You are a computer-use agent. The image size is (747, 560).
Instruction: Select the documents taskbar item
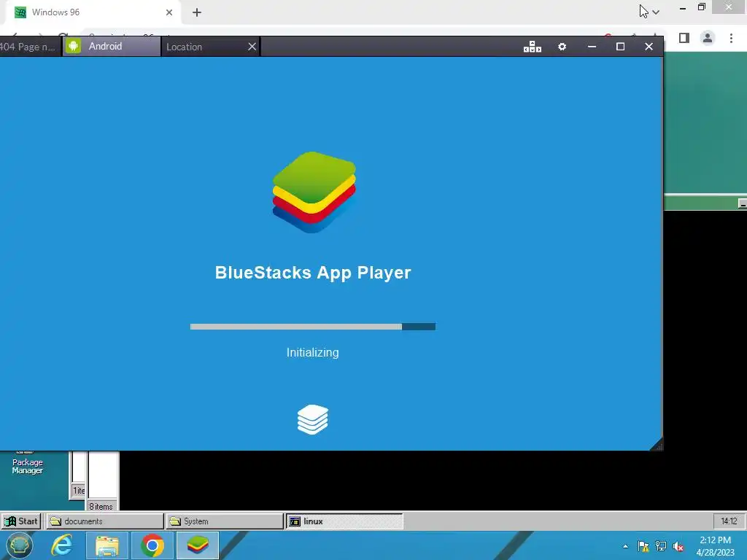[105, 521]
